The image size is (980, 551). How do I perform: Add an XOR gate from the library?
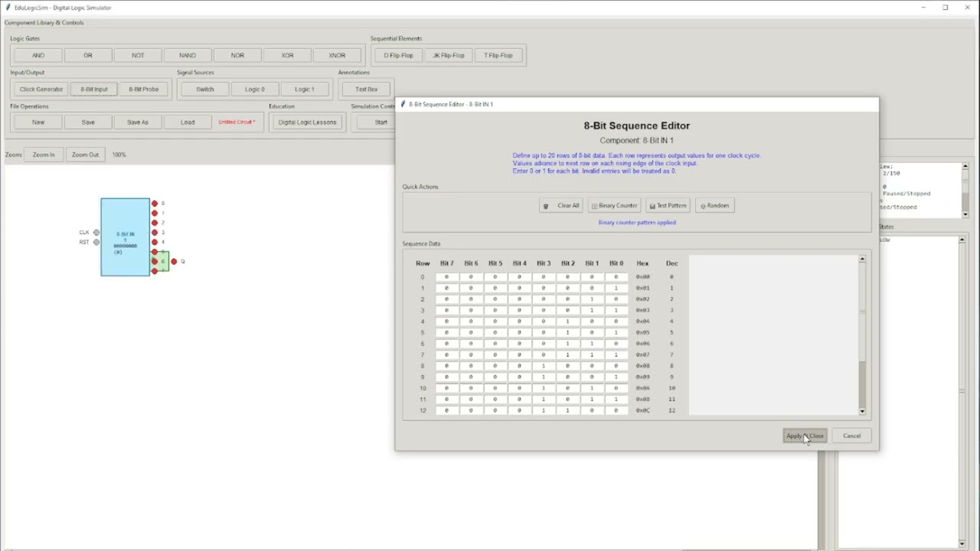click(x=287, y=55)
